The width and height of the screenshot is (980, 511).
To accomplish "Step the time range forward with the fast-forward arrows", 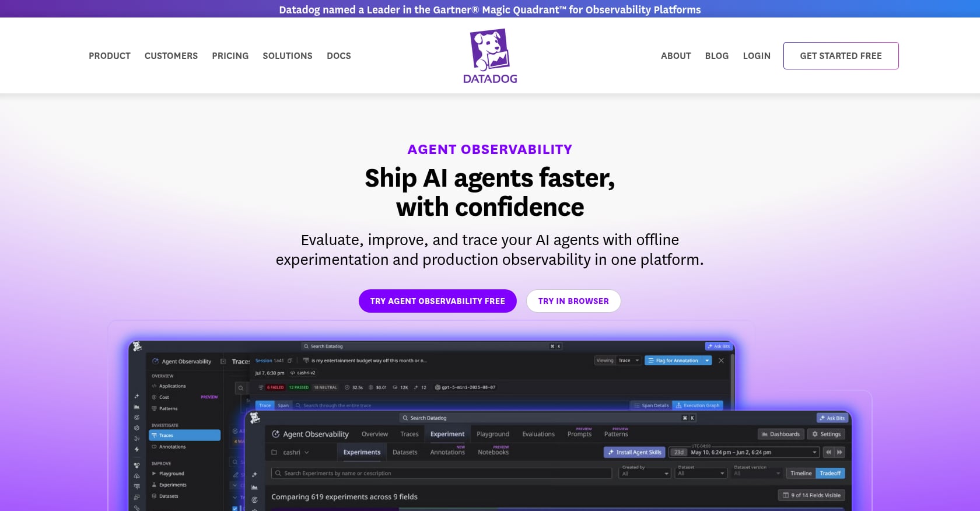I will point(839,452).
